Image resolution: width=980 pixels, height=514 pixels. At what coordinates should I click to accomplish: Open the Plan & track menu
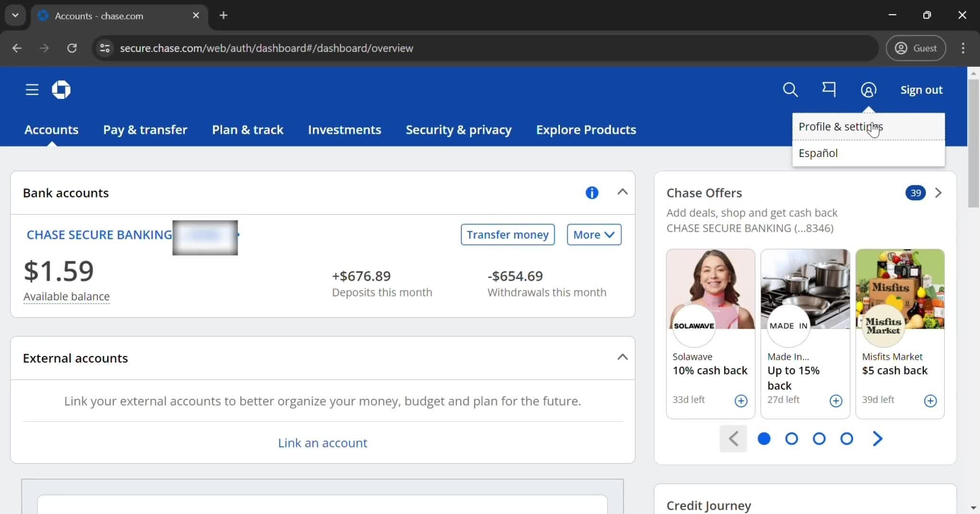tap(248, 129)
